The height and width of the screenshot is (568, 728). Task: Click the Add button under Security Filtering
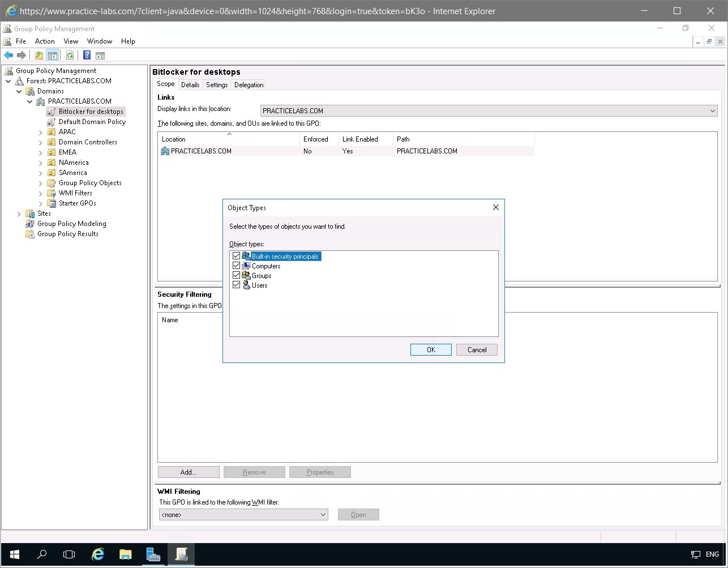point(188,472)
